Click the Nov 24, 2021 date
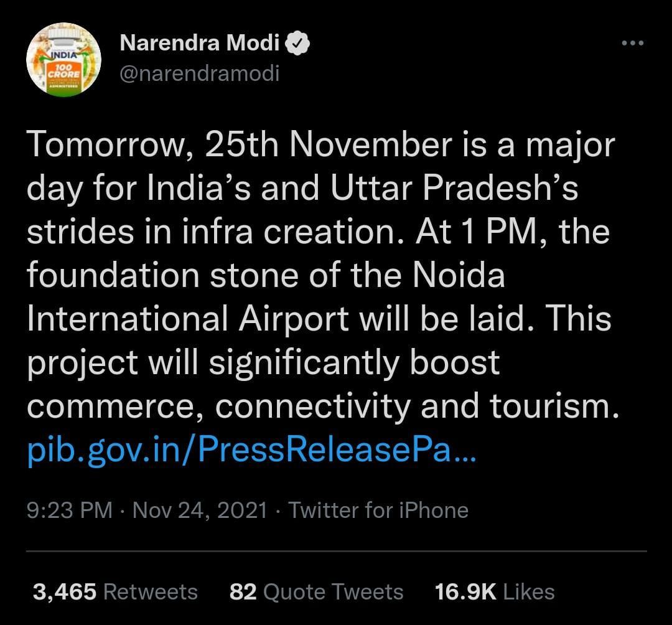Screen dimensions: 672x625 [200, 510]
